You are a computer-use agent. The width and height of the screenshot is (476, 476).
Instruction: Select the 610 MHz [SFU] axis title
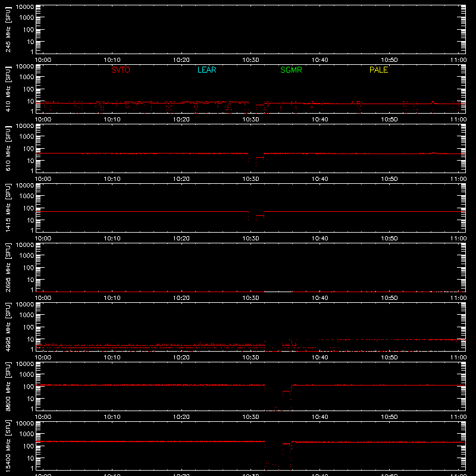[x=8, y=148]
